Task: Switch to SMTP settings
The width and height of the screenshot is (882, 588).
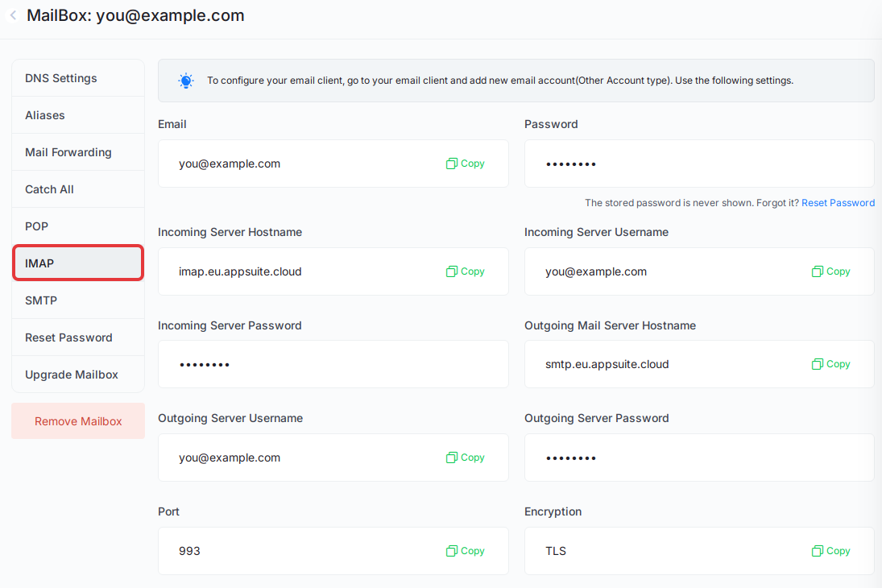Action: pyautogui.click(x=78, y=300)
